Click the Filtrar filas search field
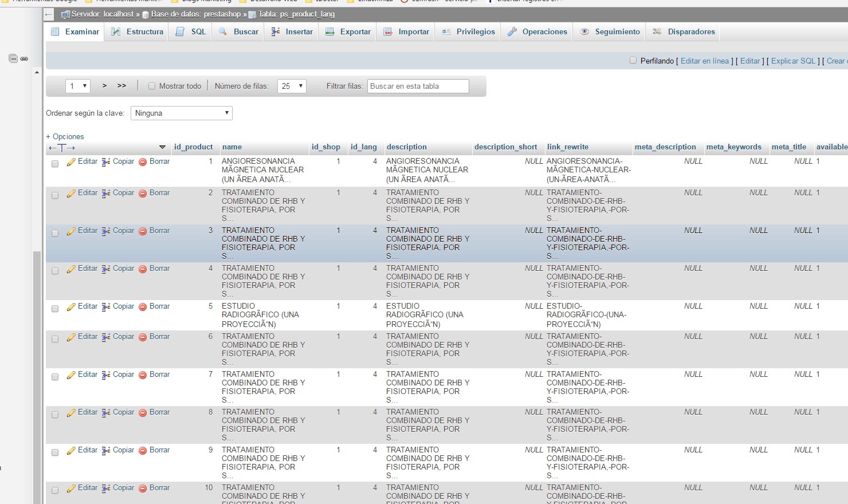The height and width of the screenshot is (504, 848). coord(418,86)
